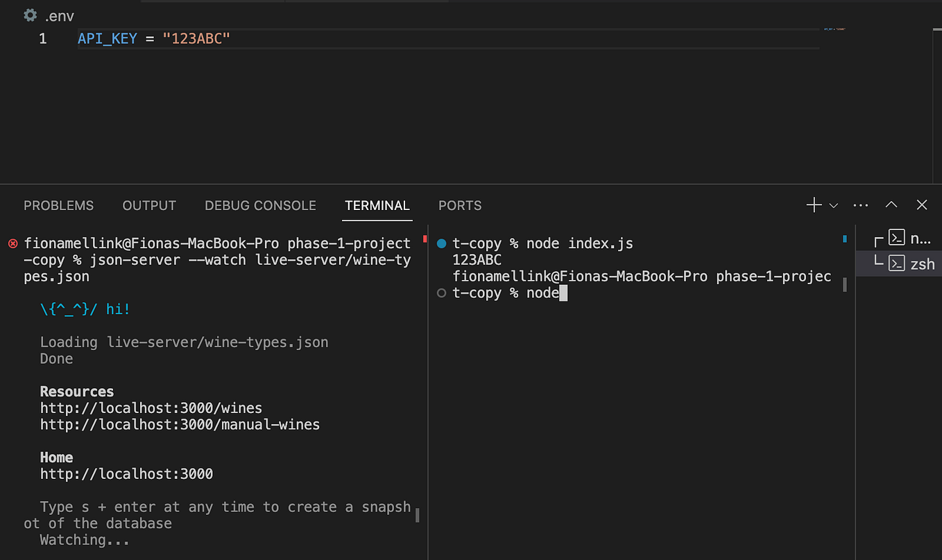Click the terminal icon next to the zsh entry

(898, 263)
